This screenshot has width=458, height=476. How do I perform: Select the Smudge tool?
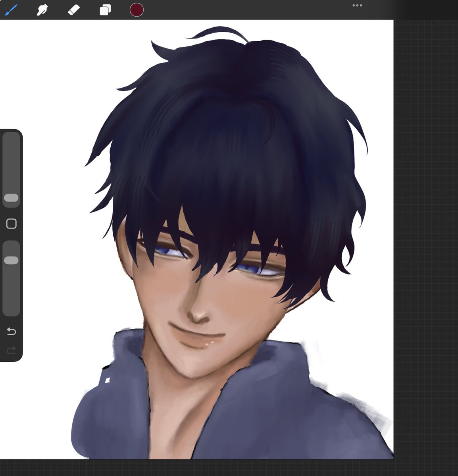tap(42, 10)
